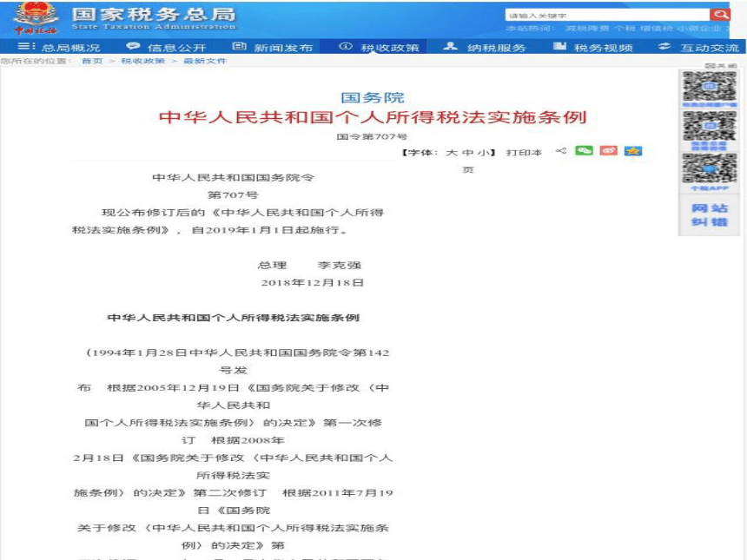Click the bold heading 中华人民共和国个人所得税法实施条例
Screen dimensions: 747x560
coord(234,318)
